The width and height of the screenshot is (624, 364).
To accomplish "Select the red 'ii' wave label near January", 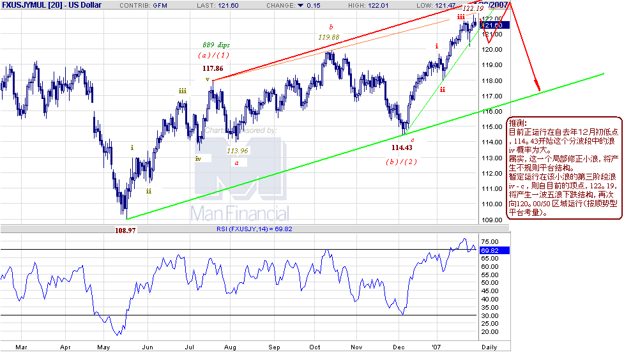I will (443, 90).
